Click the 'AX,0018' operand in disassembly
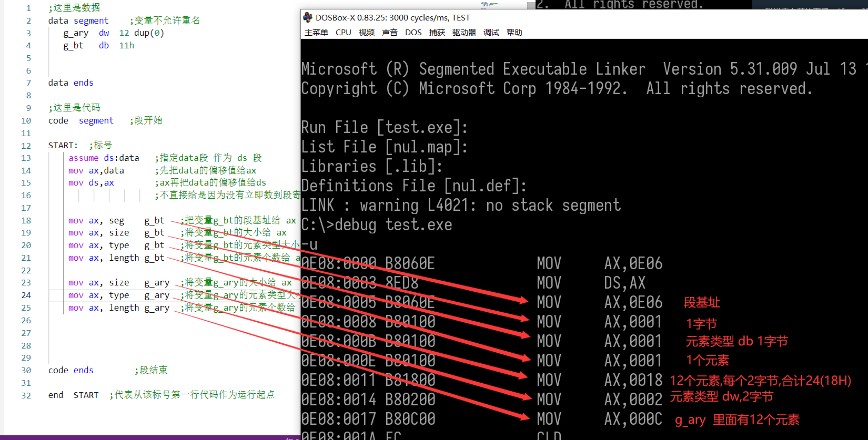Image resolution: width=868 pixels, height=440 pixels. 633,380
